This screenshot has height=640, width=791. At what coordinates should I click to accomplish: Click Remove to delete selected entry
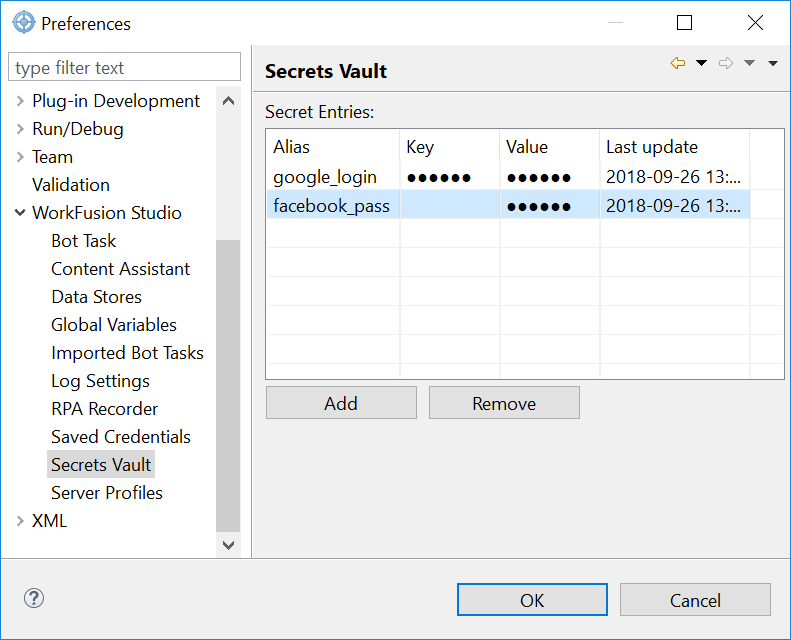click(504, 403)
